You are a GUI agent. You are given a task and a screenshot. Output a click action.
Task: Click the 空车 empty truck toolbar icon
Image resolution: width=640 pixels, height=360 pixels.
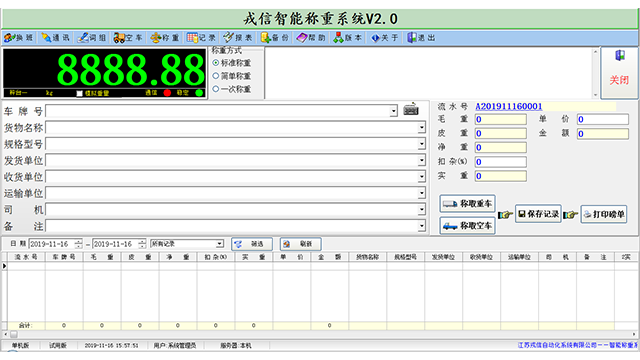click(119, 38)
